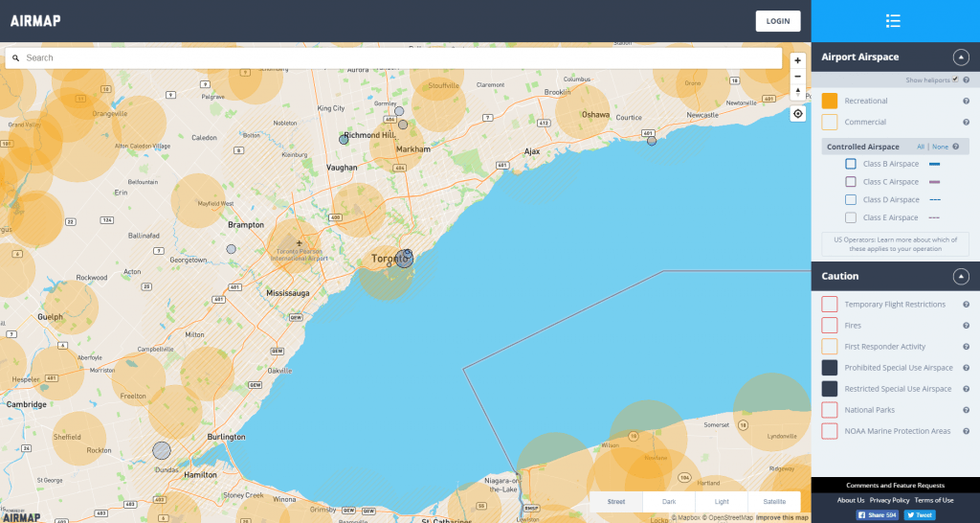Toggle Class D Airspace checkbox
This screenshot has width=980, height=523.
click(x=851, y=200)
